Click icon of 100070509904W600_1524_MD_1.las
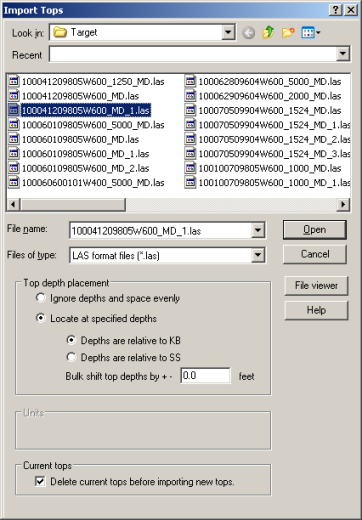The width and height of the screenshot is (362, 520). pos(190,125)
